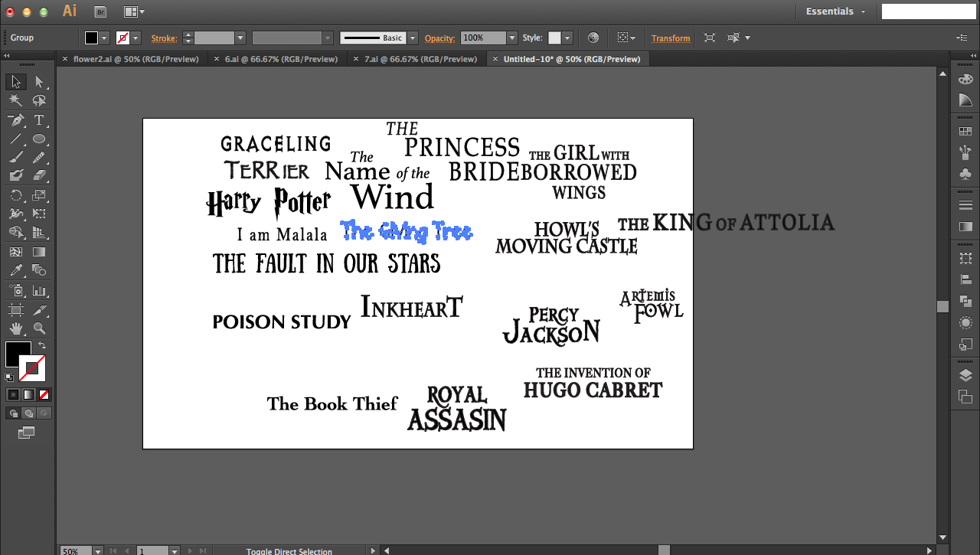Select the Selection (black arrow) tool
The height and width of the screenshot is (555, 980).
[16, 82]
